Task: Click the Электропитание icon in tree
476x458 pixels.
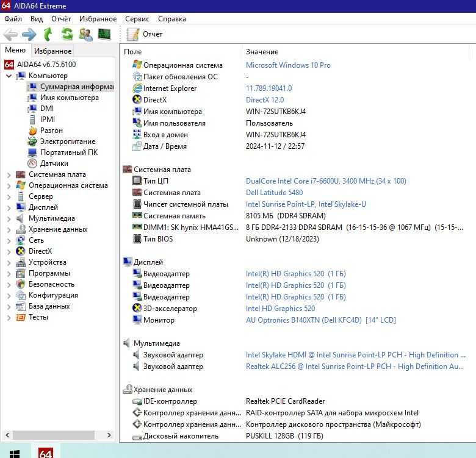Action: (x=32, y=141)
